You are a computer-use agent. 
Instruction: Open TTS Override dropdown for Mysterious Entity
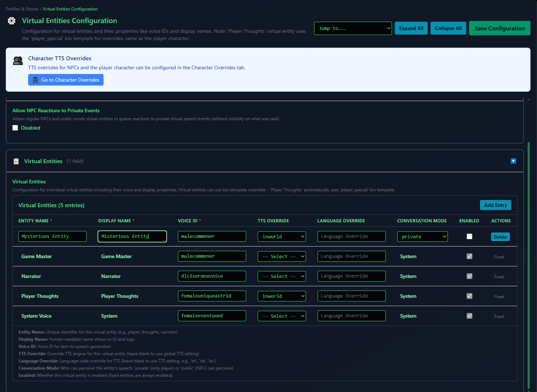[281, 236]
